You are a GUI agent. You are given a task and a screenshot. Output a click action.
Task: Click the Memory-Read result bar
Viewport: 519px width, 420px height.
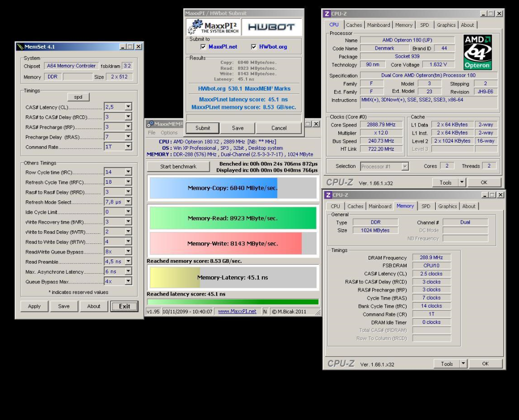click(233, 218)
